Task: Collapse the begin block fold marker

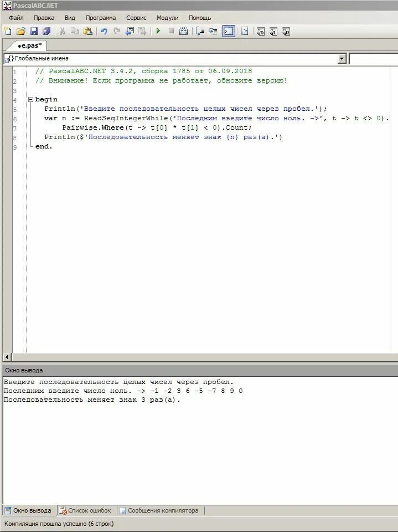Action: [30, 99]
